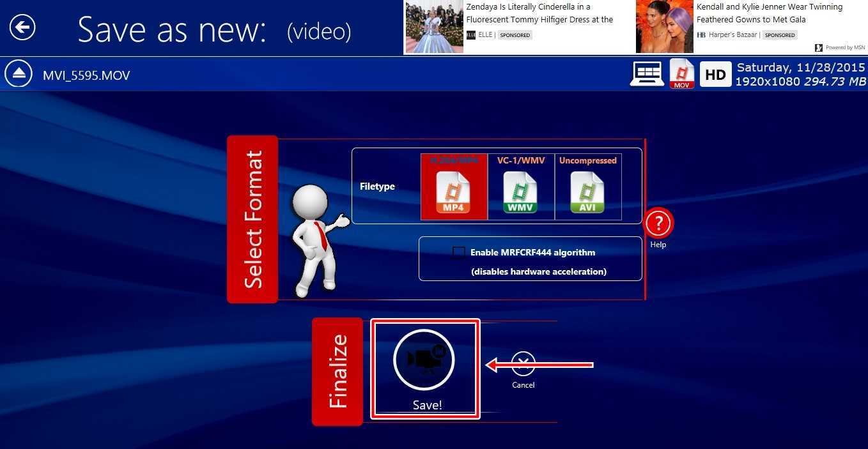Save the video with the Save! button

[x=425, y=370]
